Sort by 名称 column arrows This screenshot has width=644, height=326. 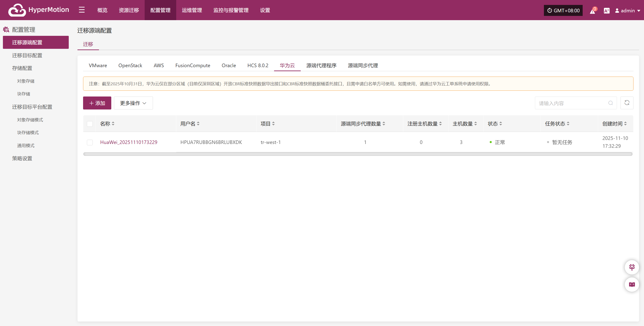[113, 124]
